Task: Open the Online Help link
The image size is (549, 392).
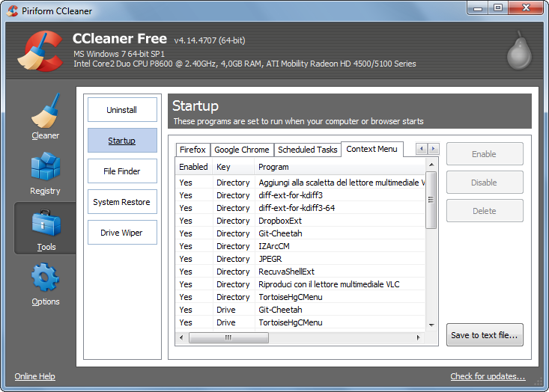Action: [35, 376]
